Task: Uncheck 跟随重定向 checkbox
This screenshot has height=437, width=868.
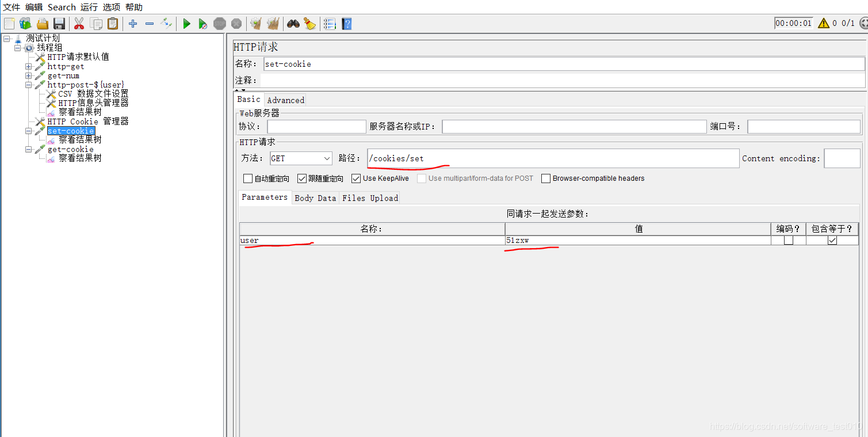Action: click(x=302, y=178)
